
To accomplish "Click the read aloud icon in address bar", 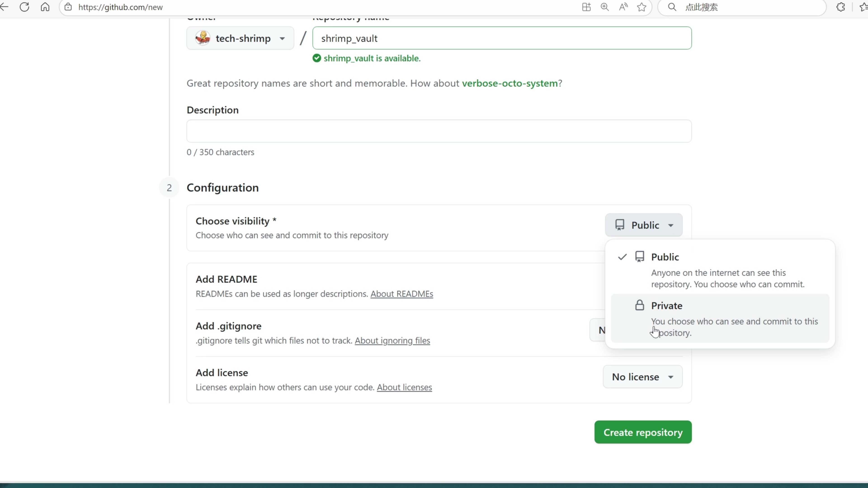I will click(623, 7).
